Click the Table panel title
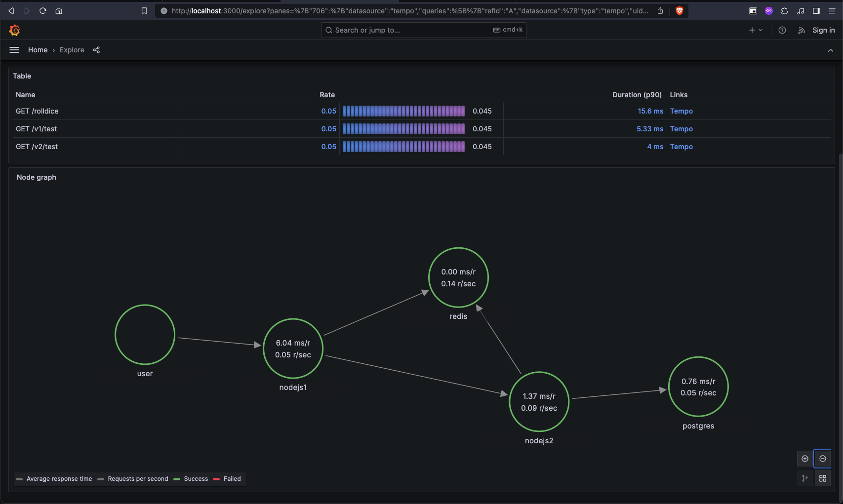 tap(22, 76)
